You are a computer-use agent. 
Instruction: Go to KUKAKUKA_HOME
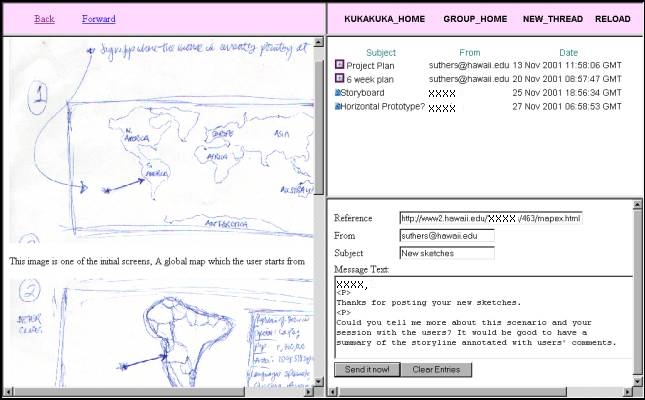tap(384, 19)
